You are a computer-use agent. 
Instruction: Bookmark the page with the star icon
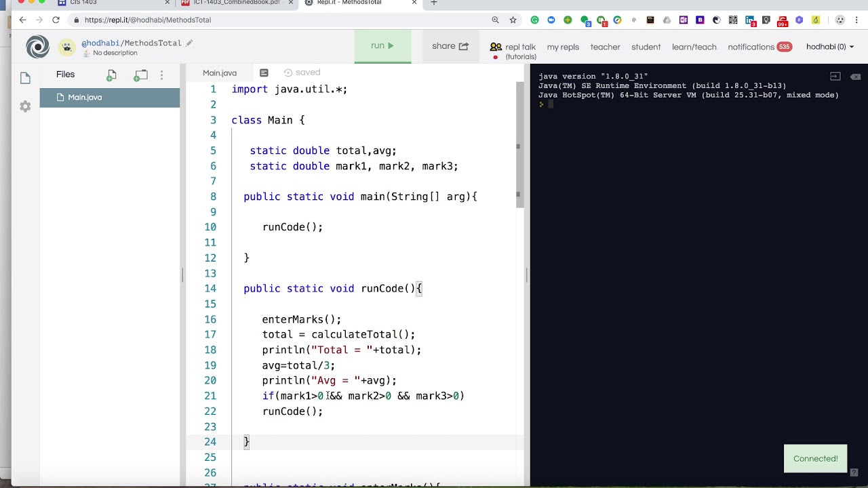pos(513,20)
